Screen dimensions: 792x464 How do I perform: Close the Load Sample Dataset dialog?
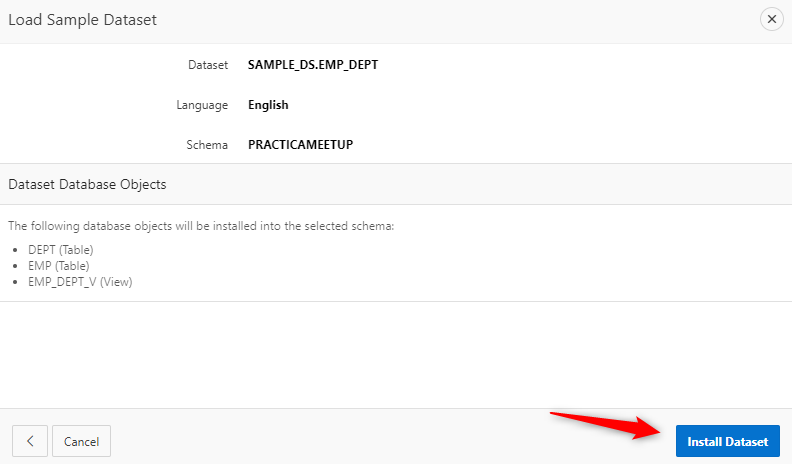[x=771, y=19]
